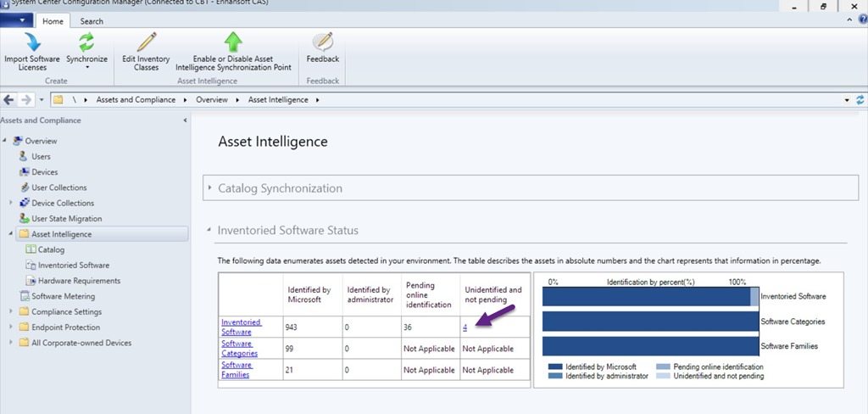Click the 36 pending online identification cell
This screenshot has width=868, height=414.
(x=430, y=327)
